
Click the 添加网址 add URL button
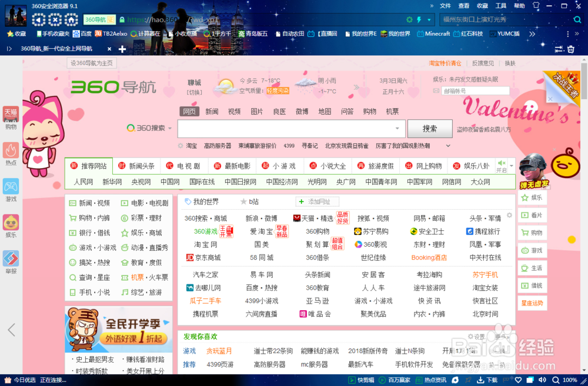pyautogui.click(x=318, y=202)
